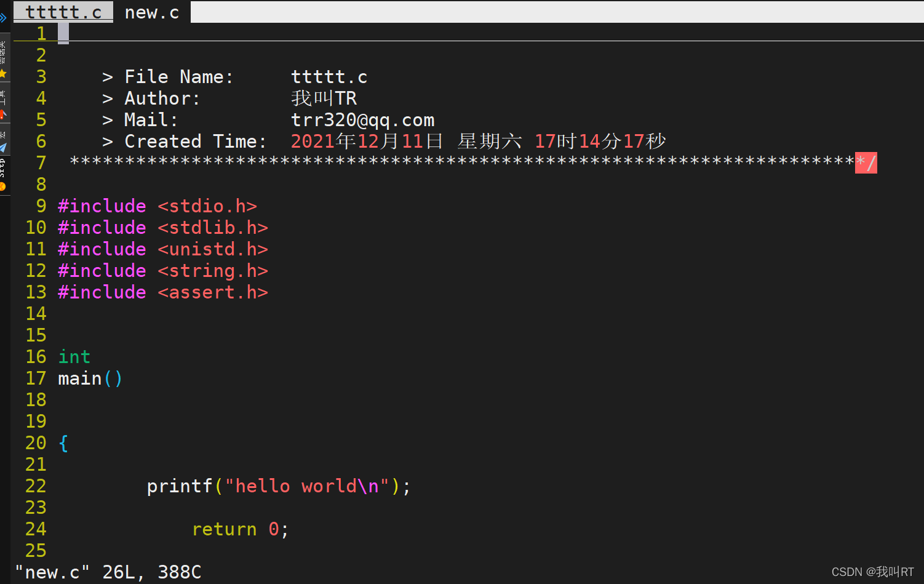
Task: Click the "Mail:" label
Action: coord(151,120)
